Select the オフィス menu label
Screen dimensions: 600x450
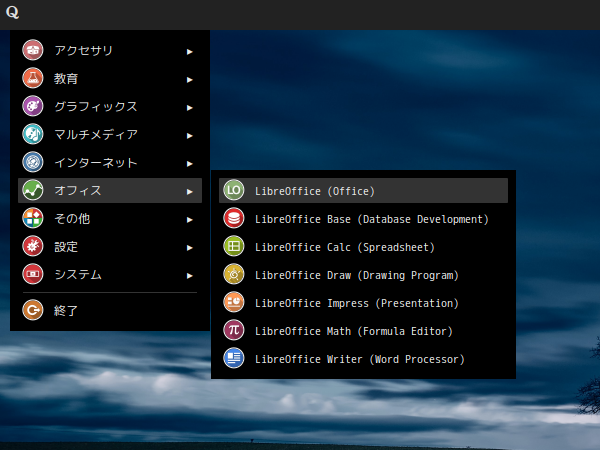pos(78,190)
